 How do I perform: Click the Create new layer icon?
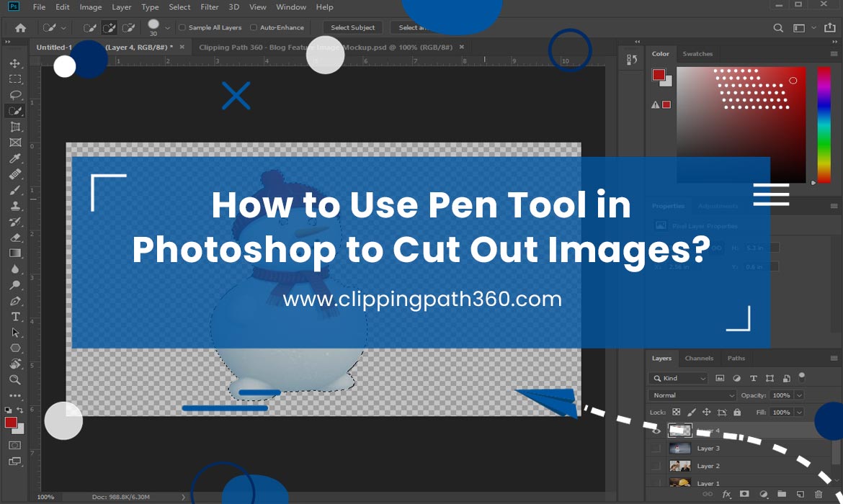[x=800, y=495]
